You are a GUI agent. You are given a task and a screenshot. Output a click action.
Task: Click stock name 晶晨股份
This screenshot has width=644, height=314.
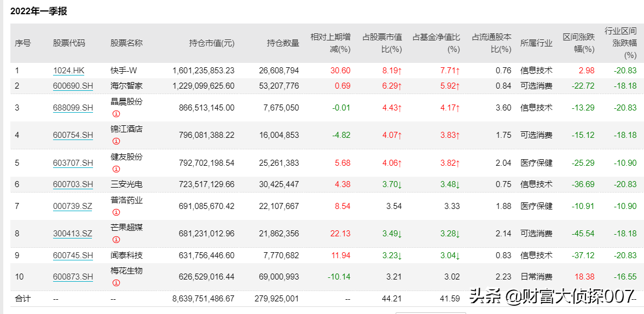tap(126, 102)
